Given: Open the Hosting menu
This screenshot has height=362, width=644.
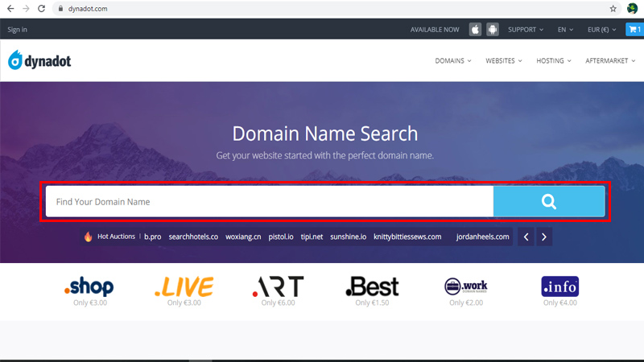Looking at the screenshot, I should (x=554, y=61).
